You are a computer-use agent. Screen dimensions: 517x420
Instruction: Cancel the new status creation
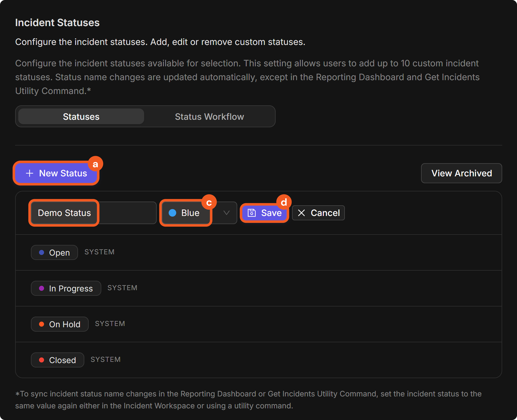(318, 213)
